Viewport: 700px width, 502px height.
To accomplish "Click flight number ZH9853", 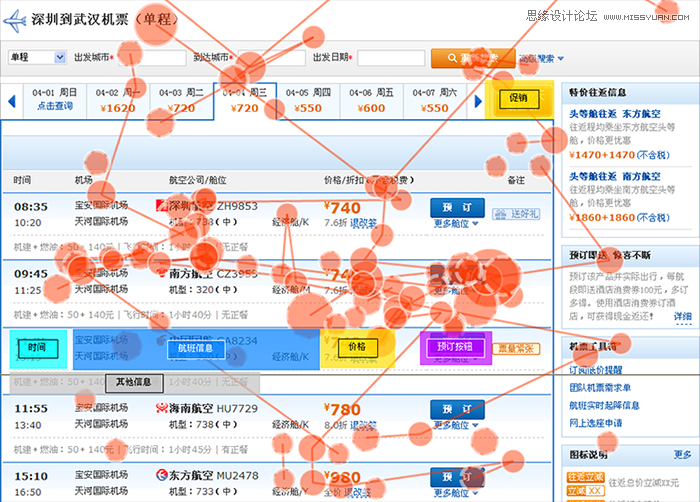I will pos(237,206).
